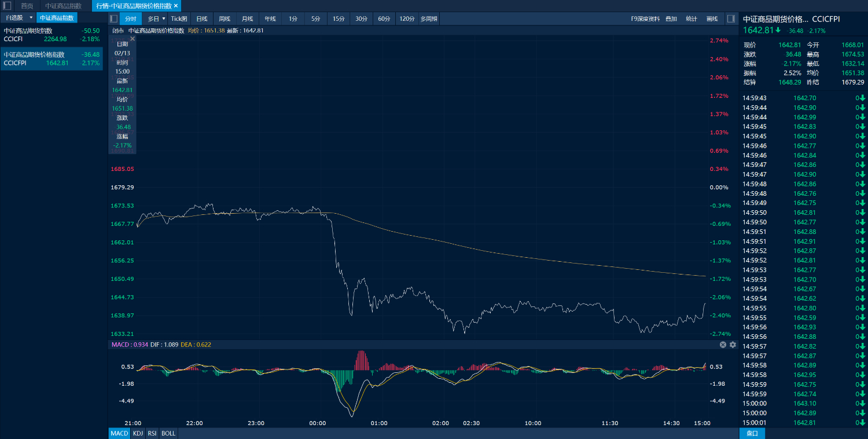
Task: Open F9深度资料 detailed info
Action: point(645,19)
